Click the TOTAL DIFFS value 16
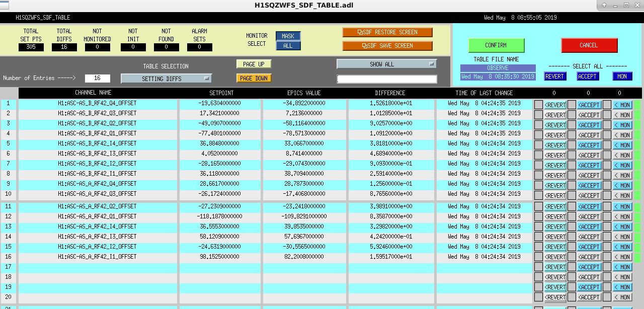644x309 pixels. click(x=64, y=47)
